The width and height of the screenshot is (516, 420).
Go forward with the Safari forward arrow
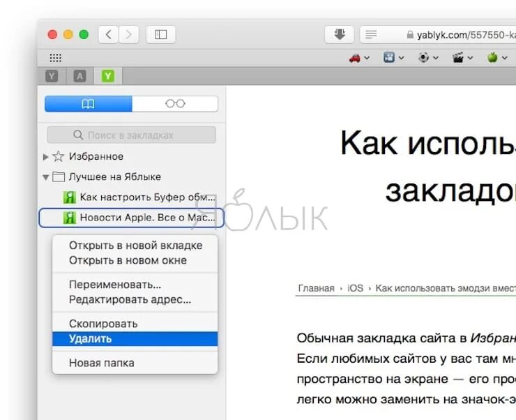click(129, 35)
